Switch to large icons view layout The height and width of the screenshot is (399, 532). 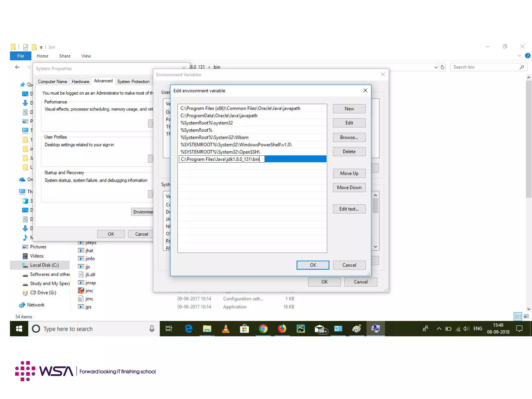click(526, 316)
